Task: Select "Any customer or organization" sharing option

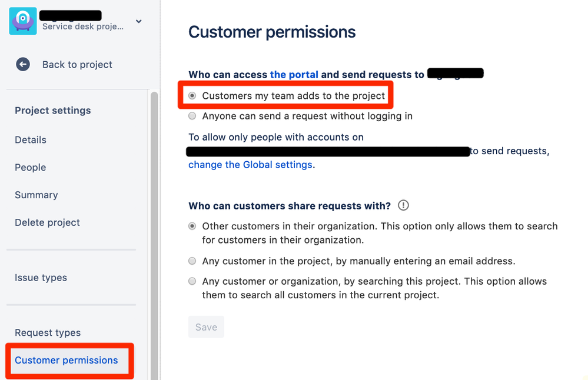Action: tap(192, 281)
